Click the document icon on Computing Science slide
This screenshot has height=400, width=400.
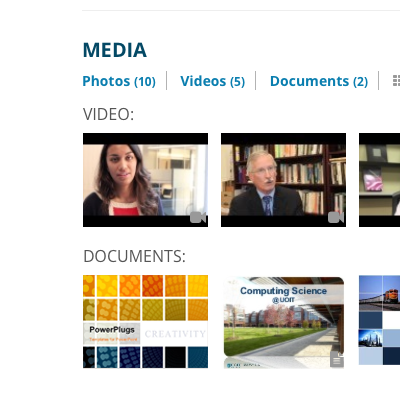point(337,360)
